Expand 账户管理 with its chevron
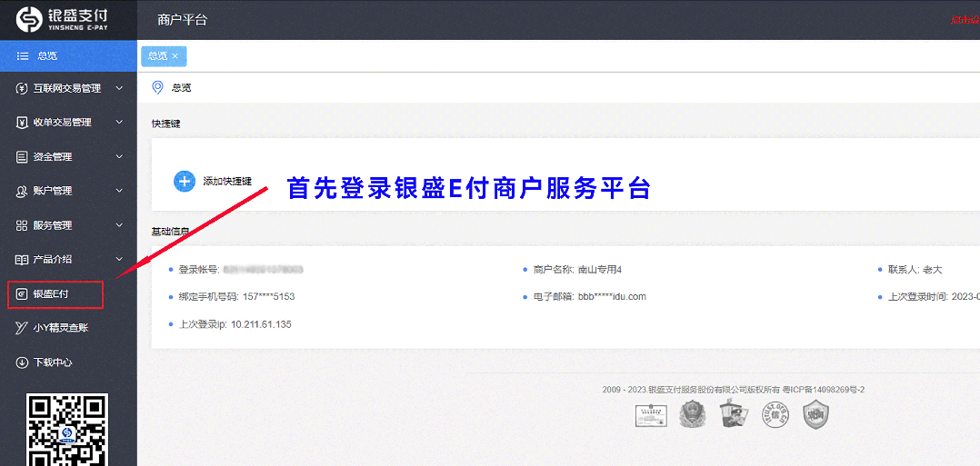Screen dimensions: 980x466 pyautogui.click(x=119, y=191)
